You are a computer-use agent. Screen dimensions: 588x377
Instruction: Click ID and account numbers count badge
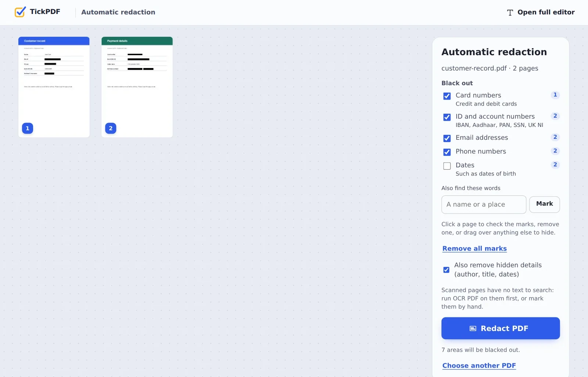click(555, 116)
